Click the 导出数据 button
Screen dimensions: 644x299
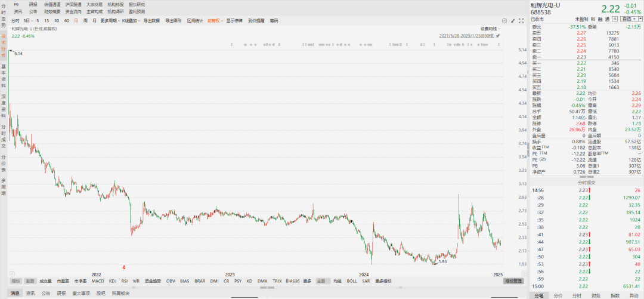point(151,20)
